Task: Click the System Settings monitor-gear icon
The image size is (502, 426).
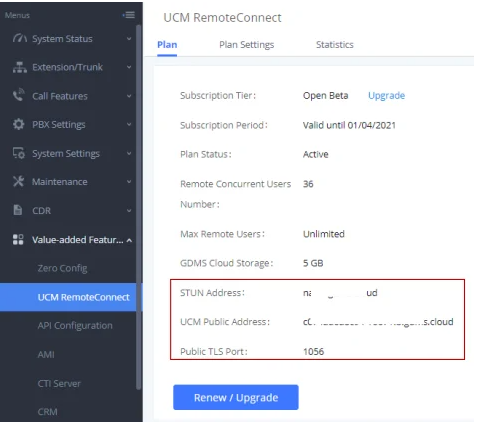Action: [x=19, y=153]
